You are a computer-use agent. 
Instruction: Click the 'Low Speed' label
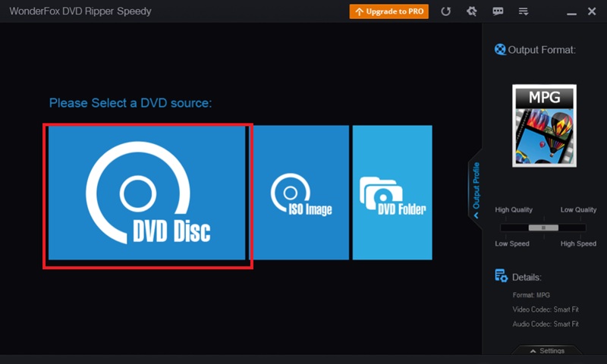coord(512,243)
